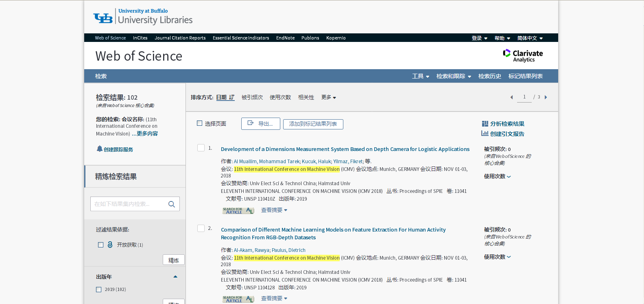The height and width of the screenshot is (304, 644).
Task: Open 分析检索结果 analysis icon link
Action: click(485, 124)
